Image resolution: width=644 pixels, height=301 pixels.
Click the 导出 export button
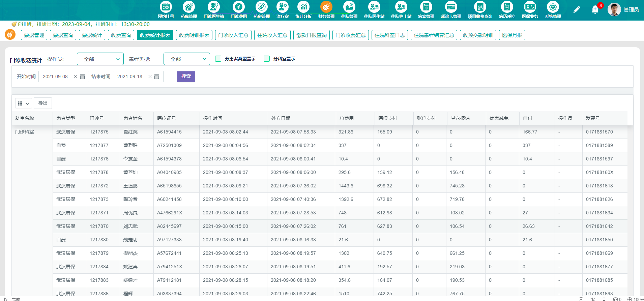[x=43, y=103]
